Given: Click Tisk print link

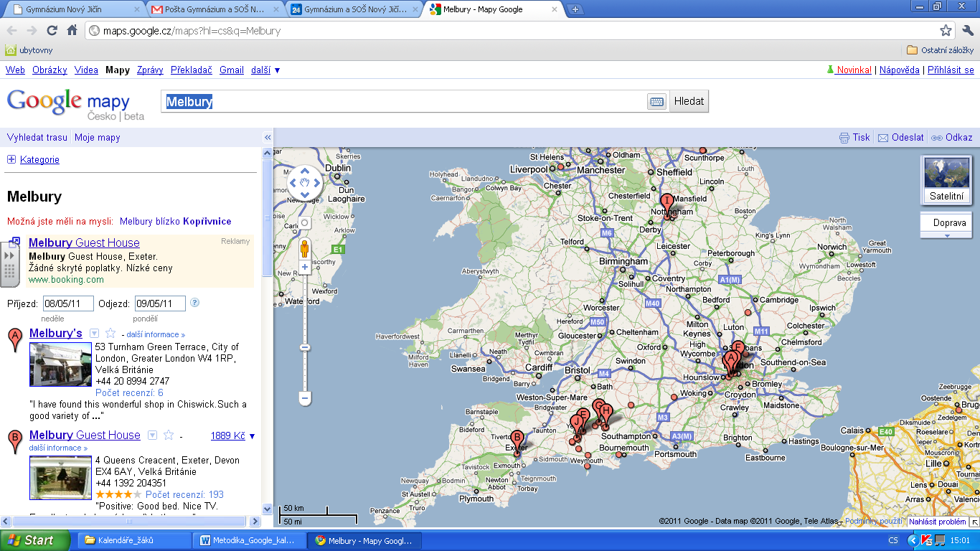Looking at the screenshot, I should (x=854, y=138).
